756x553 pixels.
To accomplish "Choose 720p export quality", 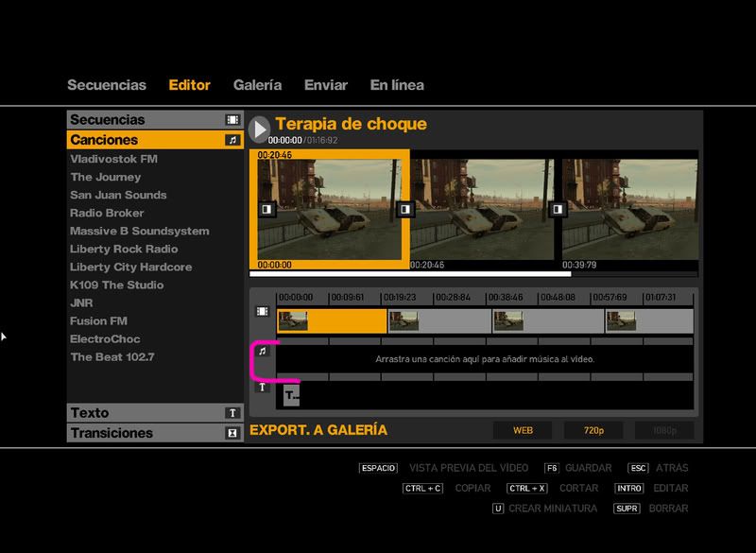I will pyautogui.click(x=593, y=430).
